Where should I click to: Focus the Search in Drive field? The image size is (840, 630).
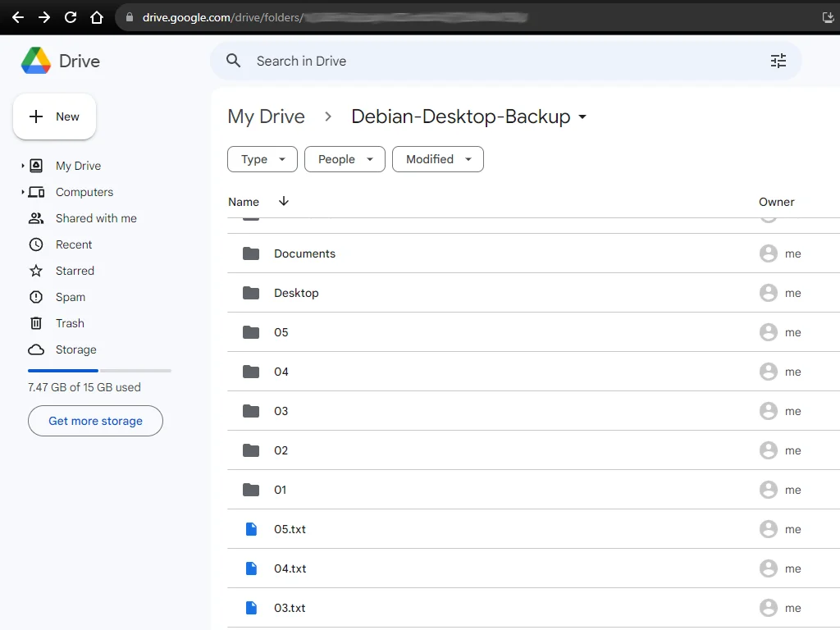pyautogui.click(x=506, y=61)
